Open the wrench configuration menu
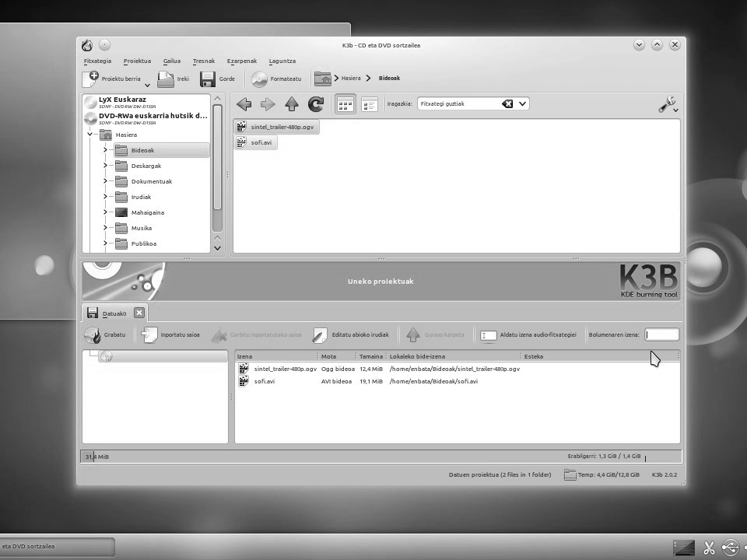This screenshot has width=747, height=560. point(668,103)
